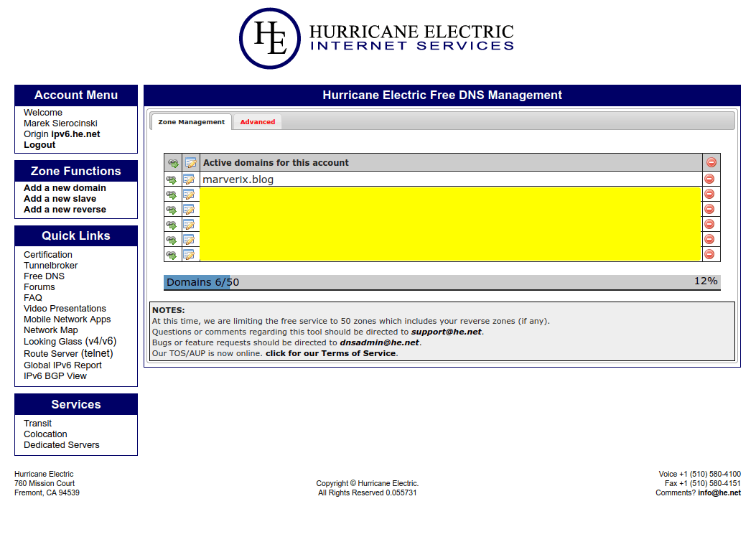The height and width of the screenshot is (537, 756).
Task: Click the edit icon in the Active domains header
Action: click(x=190, y=162)
